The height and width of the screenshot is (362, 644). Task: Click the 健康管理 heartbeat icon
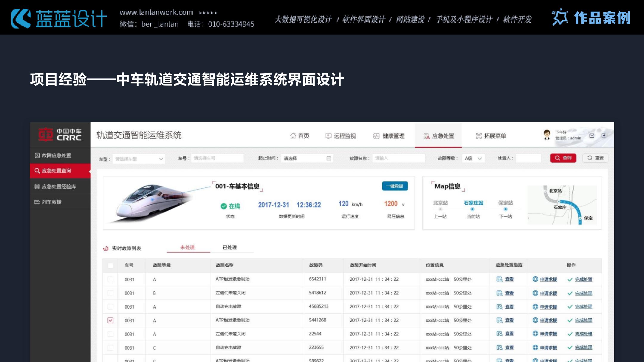coord(376,136)
